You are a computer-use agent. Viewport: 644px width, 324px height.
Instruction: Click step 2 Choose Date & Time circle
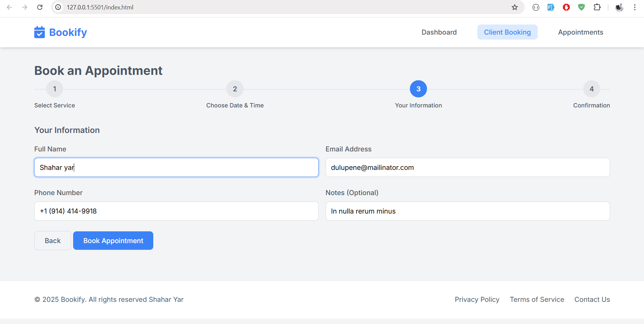tap(235, 89)
